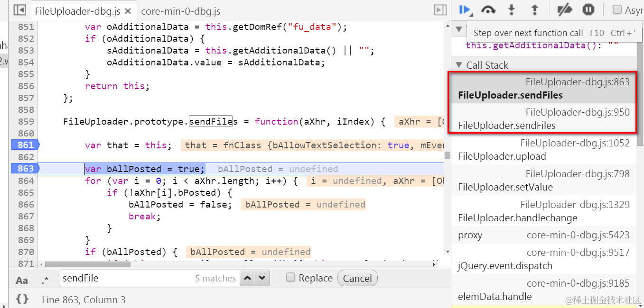Click 'break;' on line 867

click(145, 216)
